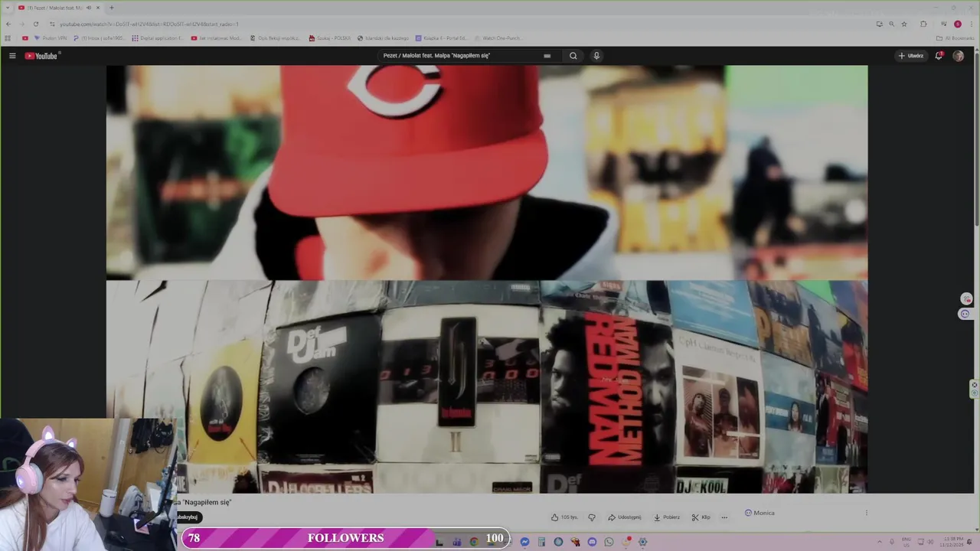Expand the tab search dropdown arrow
This screenshot has width=980, height=551.
pos(7,8)
